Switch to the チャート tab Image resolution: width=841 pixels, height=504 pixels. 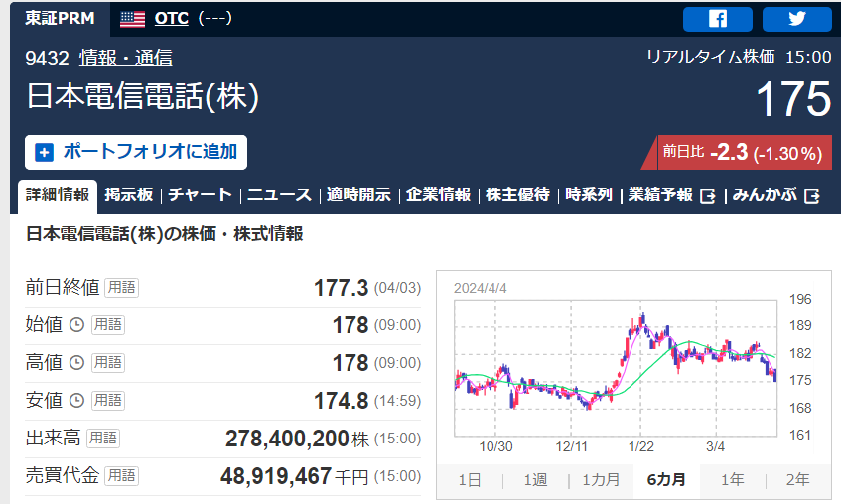tap(200, 194)
